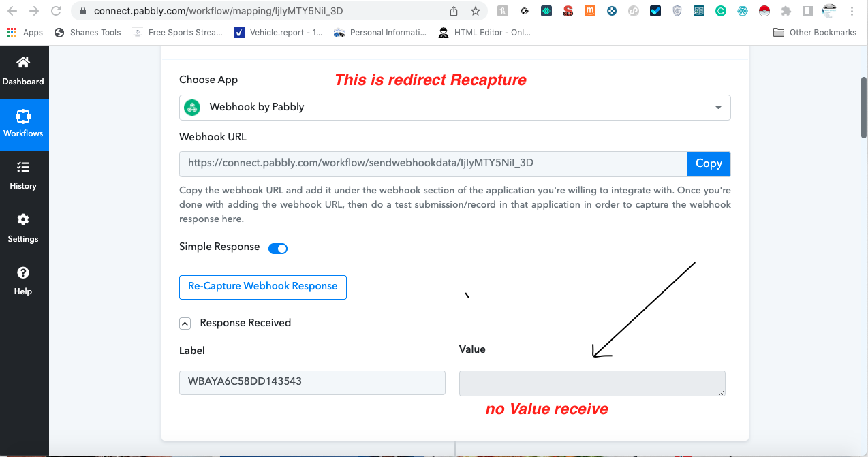
Task: Open the Shanes Tools bookmark
Action: coord(87,32)
